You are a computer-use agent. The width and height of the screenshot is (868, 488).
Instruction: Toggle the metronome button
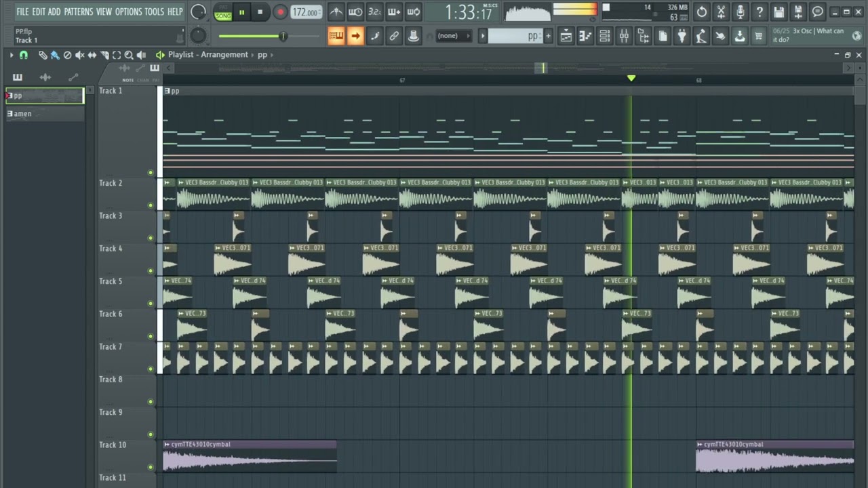336,12
